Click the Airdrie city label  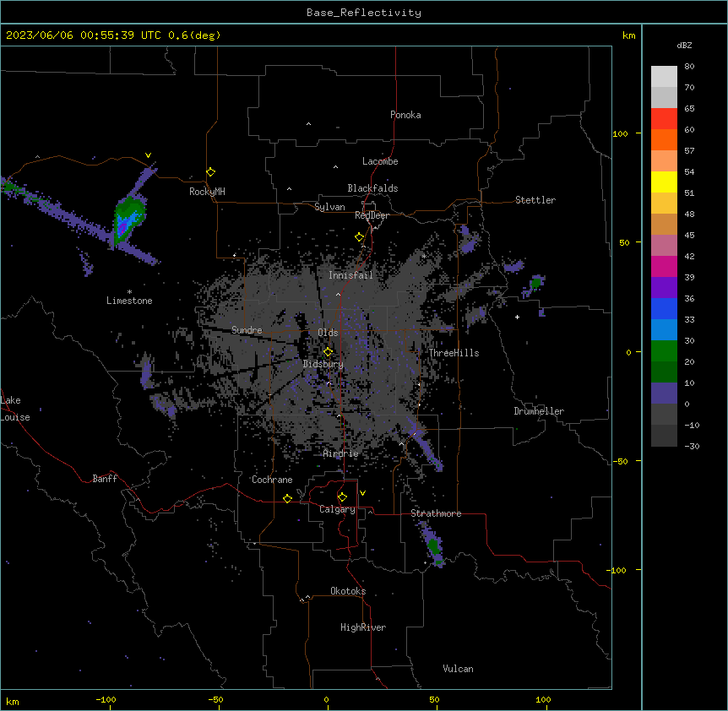pos(340,453)
